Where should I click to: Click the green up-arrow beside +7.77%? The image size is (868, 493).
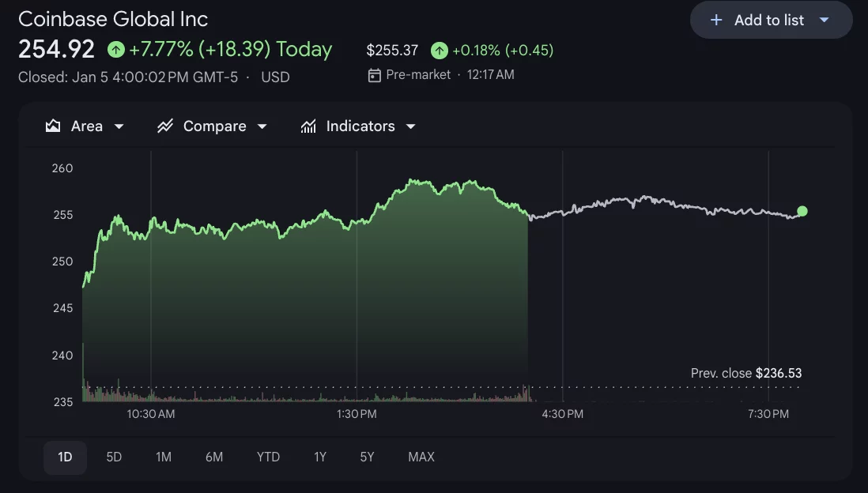(116, 50)
